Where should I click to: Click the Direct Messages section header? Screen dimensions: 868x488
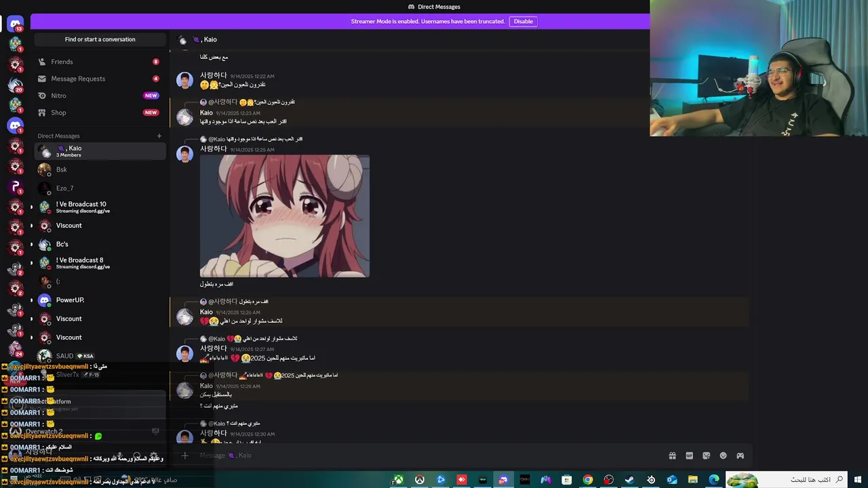tap(58, 136)
